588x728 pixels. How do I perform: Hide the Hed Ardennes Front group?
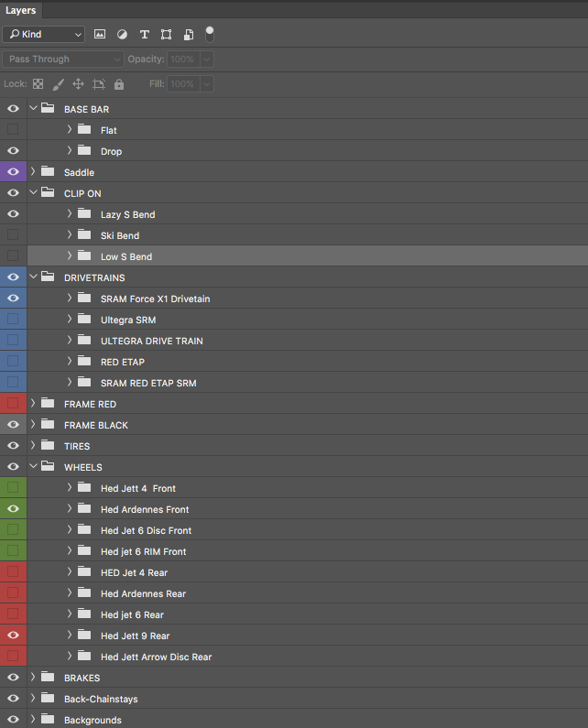[x=13, y=509]
